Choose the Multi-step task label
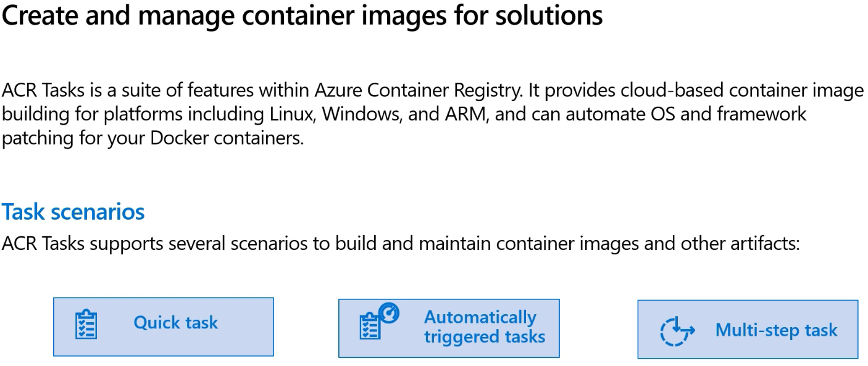868x366 pixels. (776, 330)
